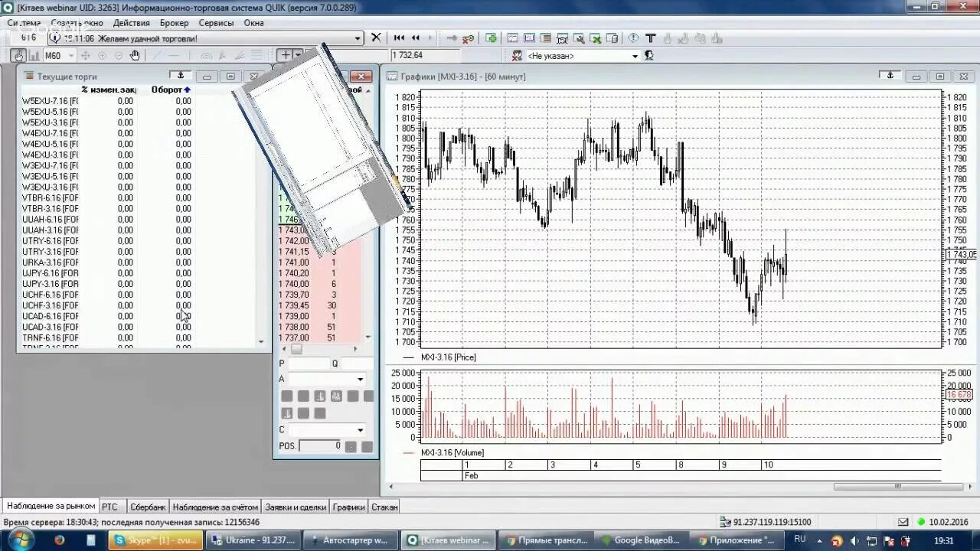Screen dimensions: 980x551
Task: Click first button in lower order row
Action: [x=287, y=413]
